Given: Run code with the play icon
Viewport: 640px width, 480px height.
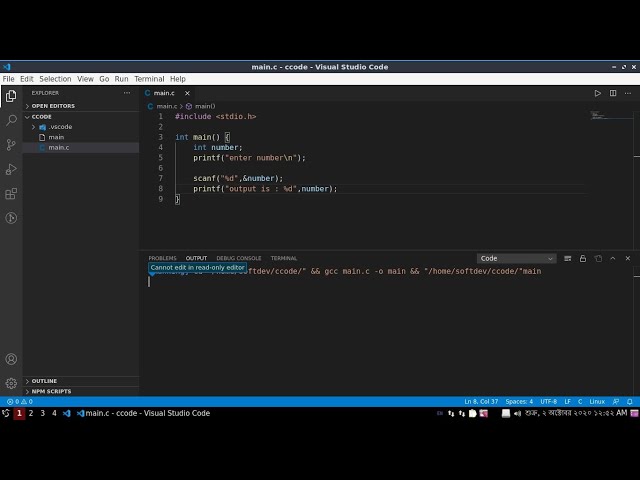Looking at the screenshot, I should click(x=598, y=93).
